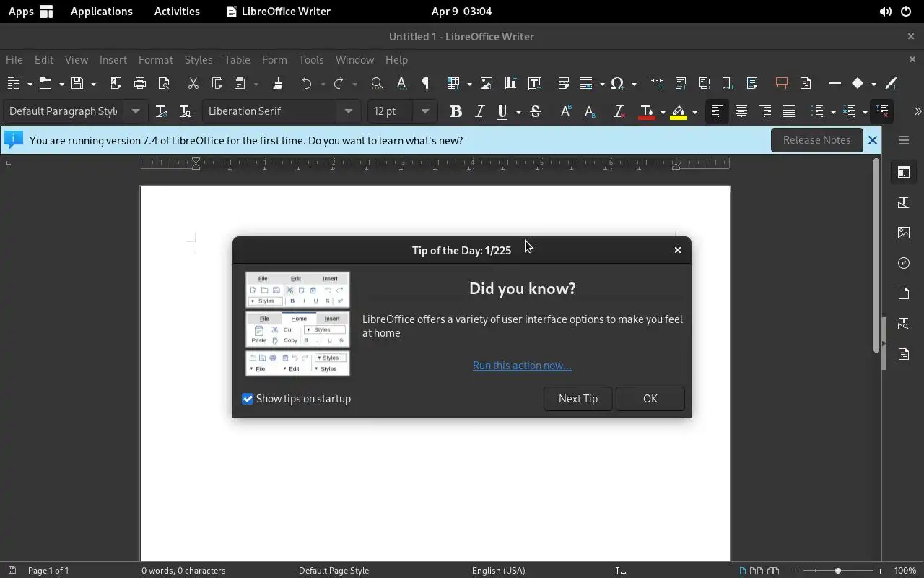This screenshot has width=924, height=578.
Task: Toggle the No List button
Action: click(882, 111)
